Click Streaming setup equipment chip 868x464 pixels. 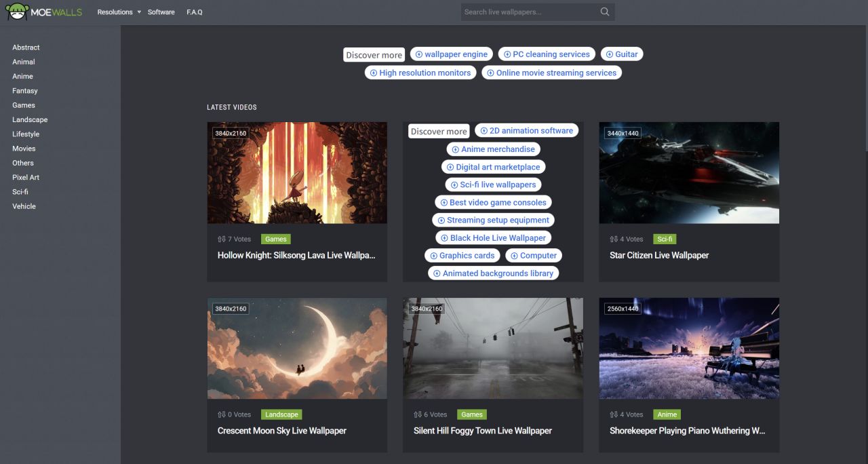click(493, 220)
